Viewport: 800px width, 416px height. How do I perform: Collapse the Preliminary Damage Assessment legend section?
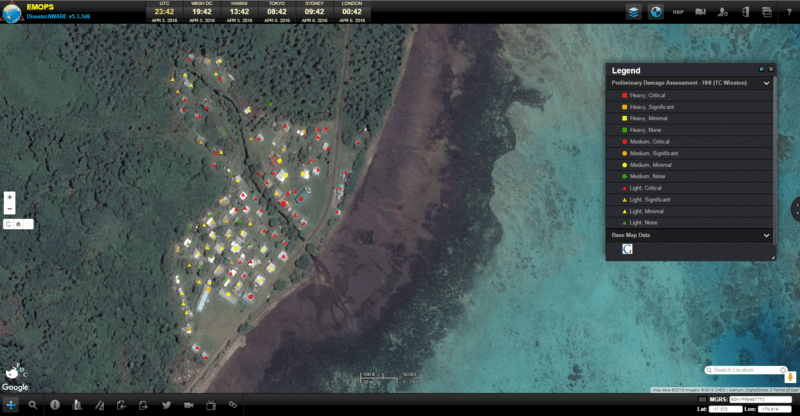point(767,83)
